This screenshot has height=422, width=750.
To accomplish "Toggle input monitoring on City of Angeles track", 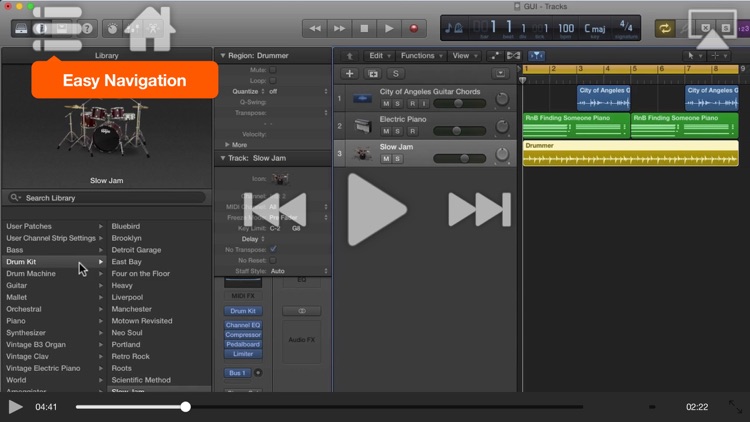I will 423,103.
